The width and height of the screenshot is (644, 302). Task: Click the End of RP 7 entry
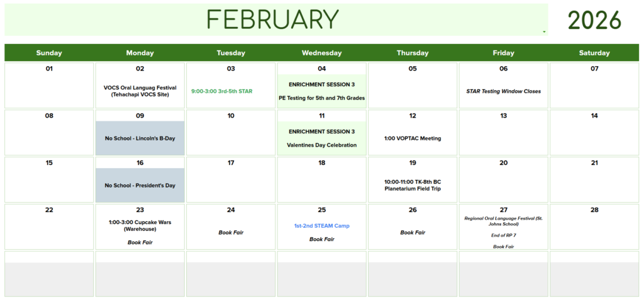tap(503, 235)
